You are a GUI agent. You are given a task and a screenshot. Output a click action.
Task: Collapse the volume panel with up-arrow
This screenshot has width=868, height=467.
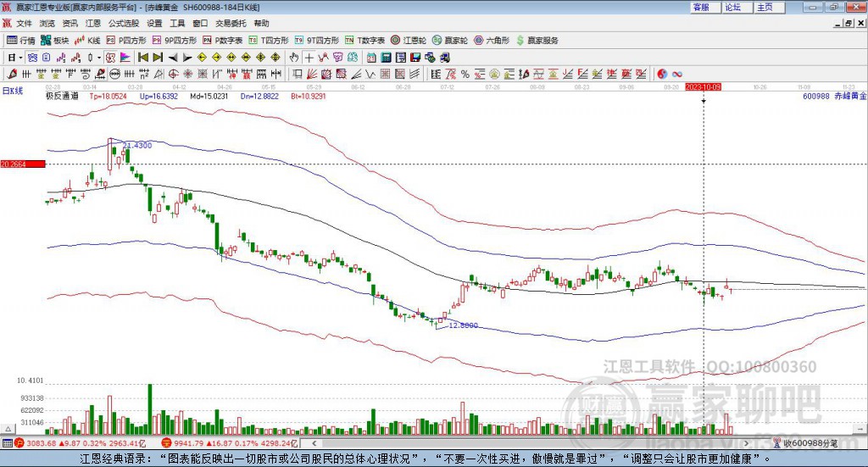[8, 429]
